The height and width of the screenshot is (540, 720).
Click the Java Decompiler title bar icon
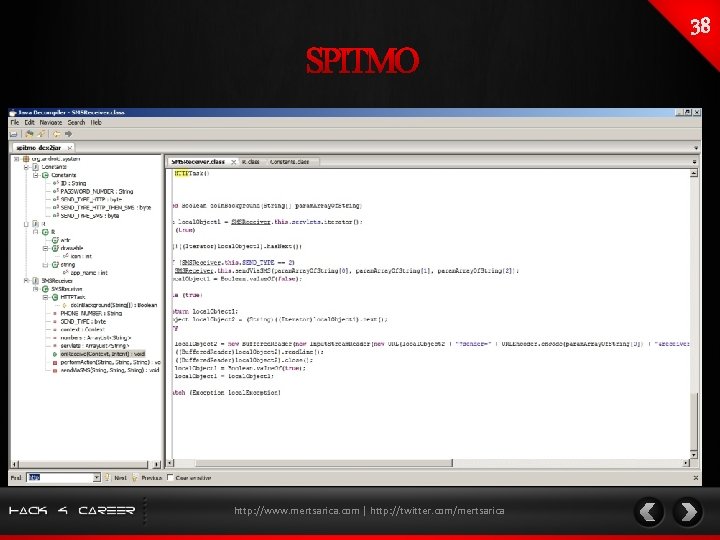coord(13,112)
